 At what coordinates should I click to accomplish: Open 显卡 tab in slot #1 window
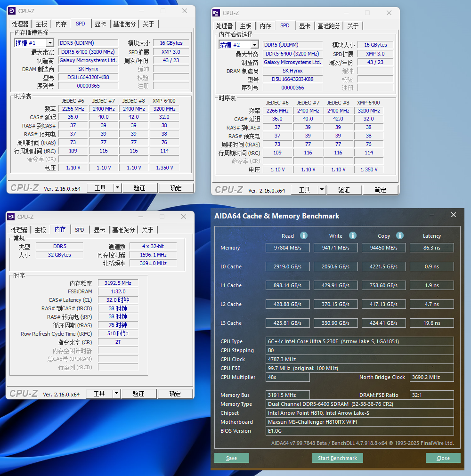point(100,24)
